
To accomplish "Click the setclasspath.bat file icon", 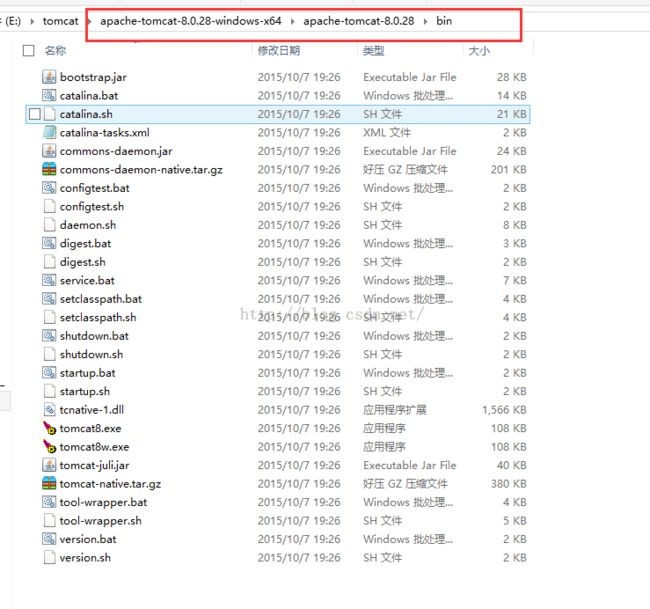I will click(x=49, y=298).
